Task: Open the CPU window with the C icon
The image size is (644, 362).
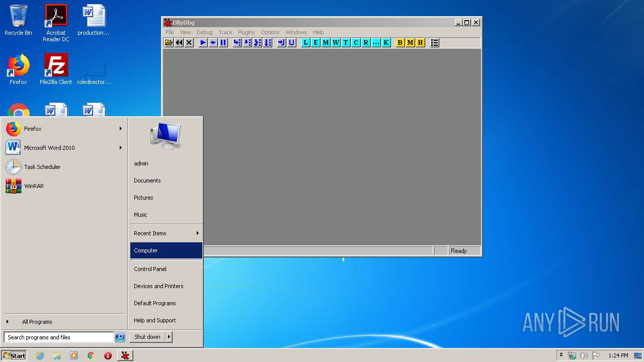Action: pyautogui.click(x=356, y=43)
